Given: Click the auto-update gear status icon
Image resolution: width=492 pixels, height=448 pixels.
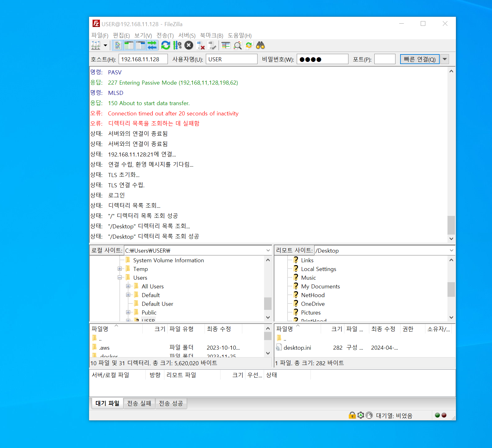Looking at the screenshot, I should pos(361,415).
